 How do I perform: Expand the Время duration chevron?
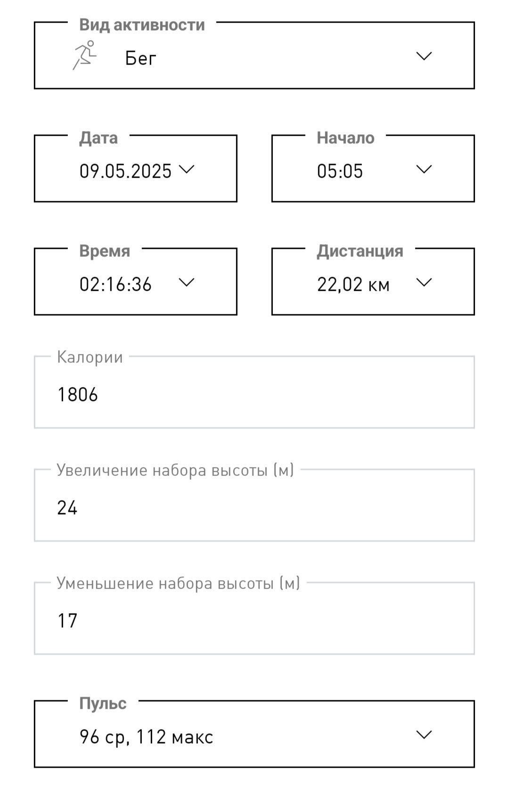(x=187, y=282)
